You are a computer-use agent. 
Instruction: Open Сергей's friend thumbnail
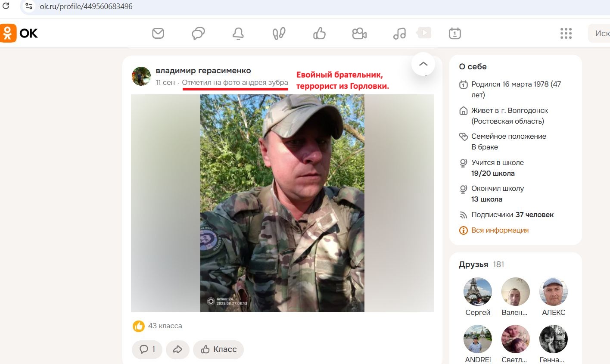pyautogui.click(x=478, y=291)
